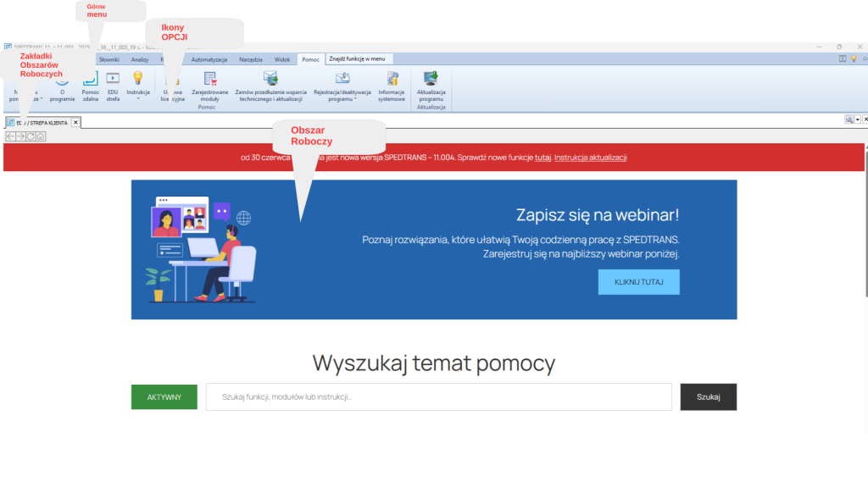Click the browser home icon
This screenshot has width=868, height=488.
(41, 136)
